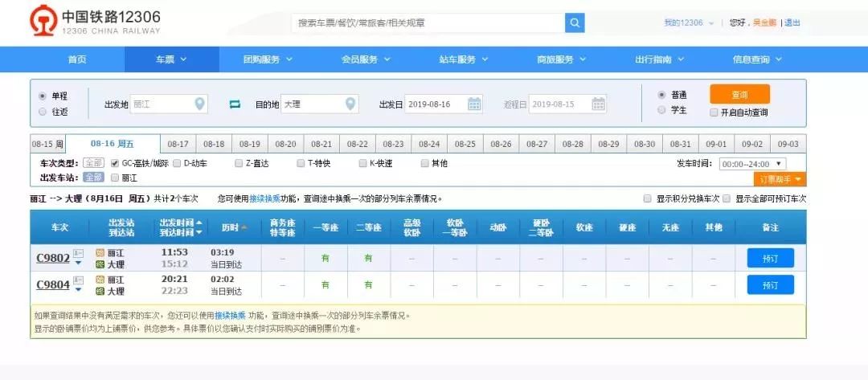
Task: Select the 08-20 date tab
Action: click(x=285, y=144)
